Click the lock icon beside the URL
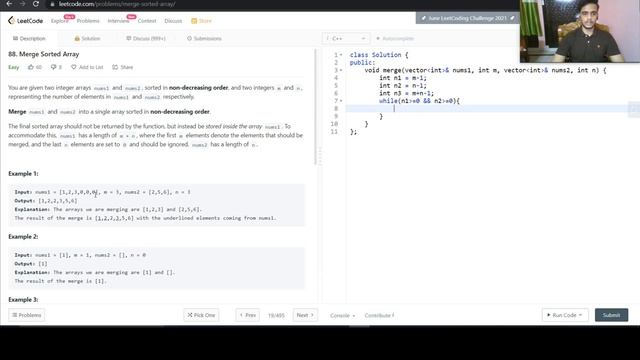This screenshot has height=360, width=640. coord(52,4)
